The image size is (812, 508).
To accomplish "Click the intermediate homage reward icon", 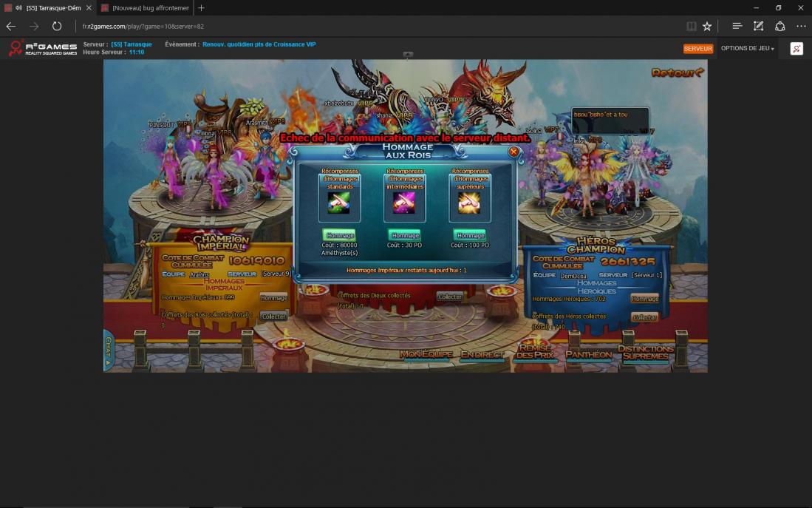I will (x=404, y=203).
